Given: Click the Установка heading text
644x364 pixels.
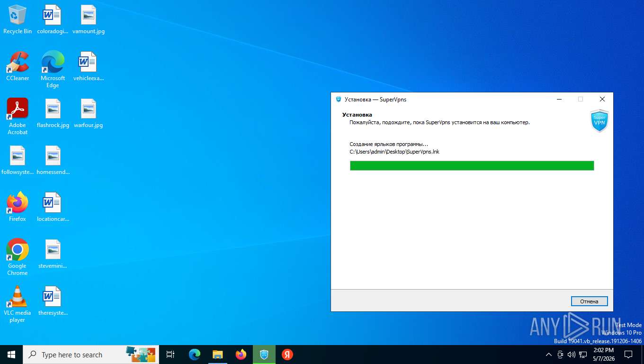Looking at the screenshot, I should point(357,115).
